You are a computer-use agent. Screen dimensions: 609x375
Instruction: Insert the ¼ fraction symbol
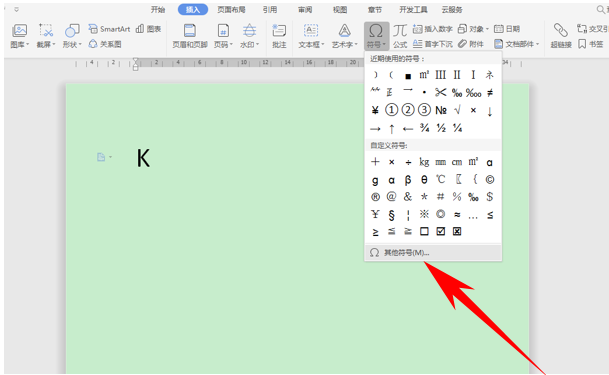pos(457,128)
